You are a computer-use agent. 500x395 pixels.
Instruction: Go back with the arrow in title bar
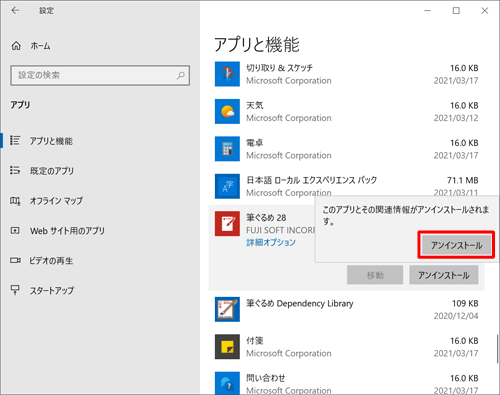tap(15, 11)
